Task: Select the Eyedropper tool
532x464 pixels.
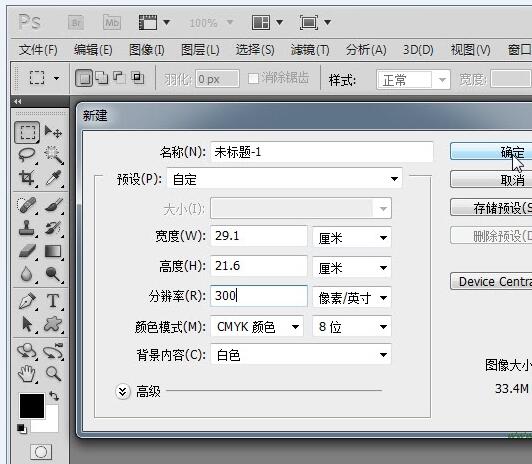Action: 53,177
